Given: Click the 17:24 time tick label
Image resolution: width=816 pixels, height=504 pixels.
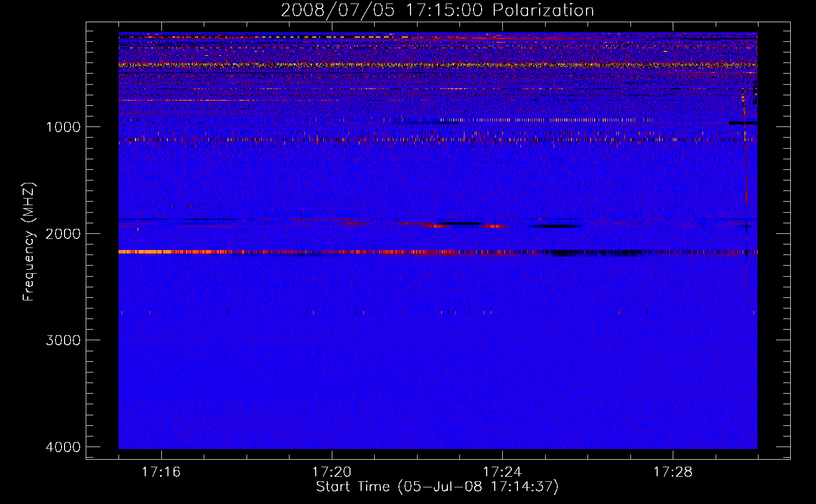Looking at the screenshot, I should 502,472.
